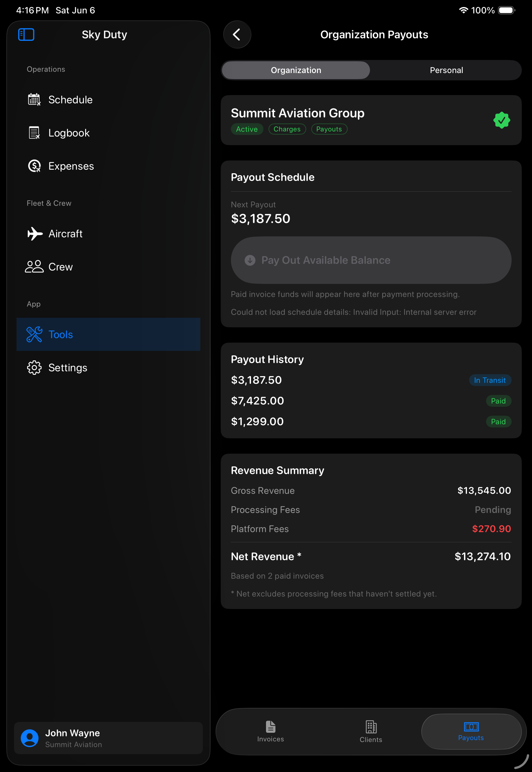The height and width of the screenshot is (772, 532).
Task: Open Settings in the sidebar
Action: [108, 368]
